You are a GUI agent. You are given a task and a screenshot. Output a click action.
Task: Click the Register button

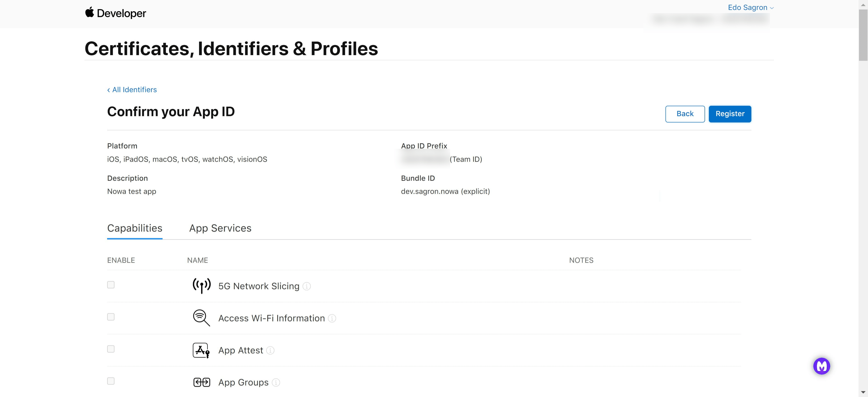(x=730, y=114)
